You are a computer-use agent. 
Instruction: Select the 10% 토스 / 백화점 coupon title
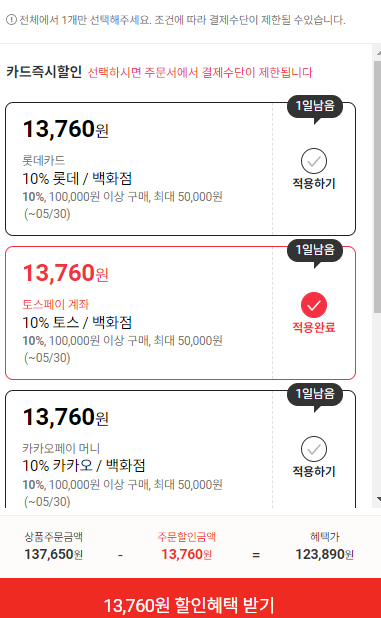coord(77,322)
